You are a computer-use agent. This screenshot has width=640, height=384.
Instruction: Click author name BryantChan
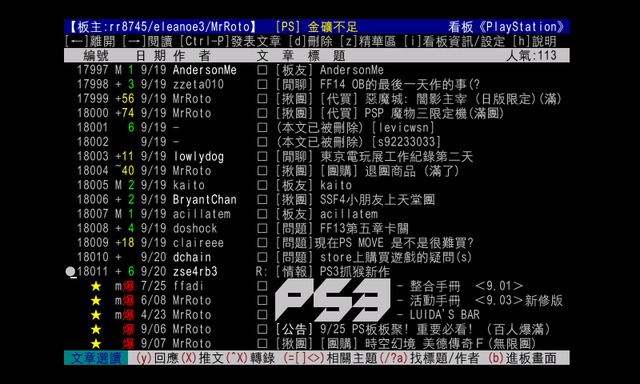click(204, 200)
